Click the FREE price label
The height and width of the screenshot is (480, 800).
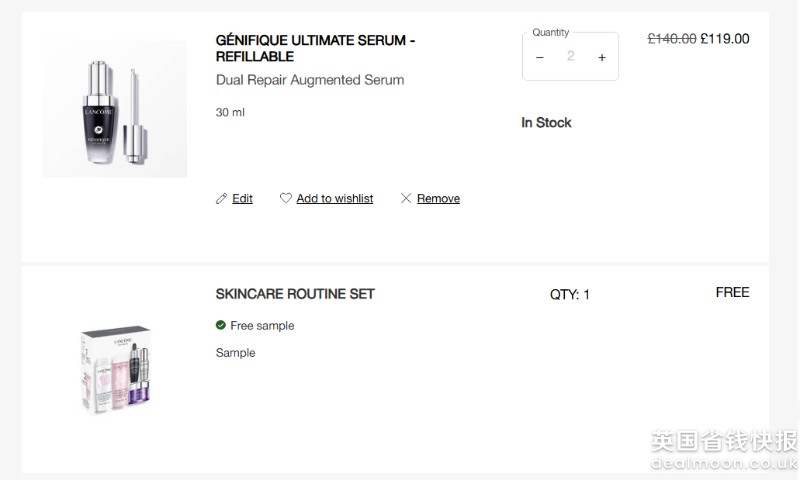click(732, 293)
